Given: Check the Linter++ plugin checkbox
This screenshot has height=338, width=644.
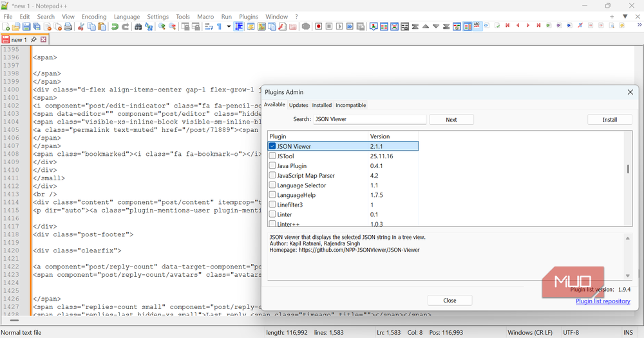Looking at the screenshot, I should 272,224.
